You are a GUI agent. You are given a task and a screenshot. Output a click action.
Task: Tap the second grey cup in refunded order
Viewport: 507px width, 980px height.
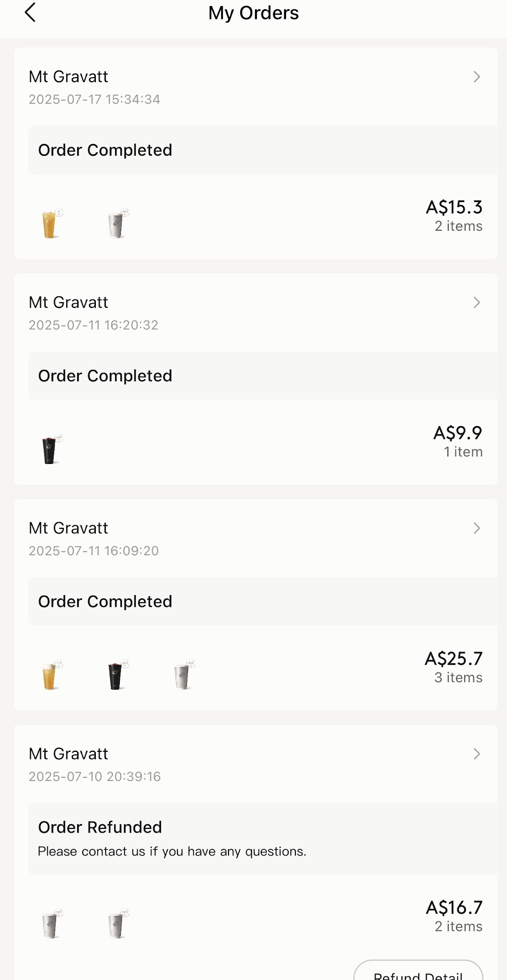click(x=117, y=924)
